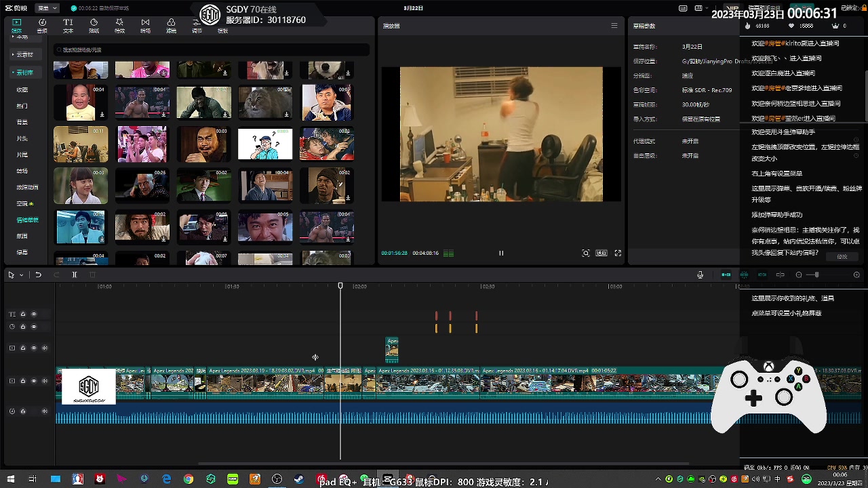This screenshot has width=868, height=488.
Task: Lock the sticker track
Action: pos(22,327)
